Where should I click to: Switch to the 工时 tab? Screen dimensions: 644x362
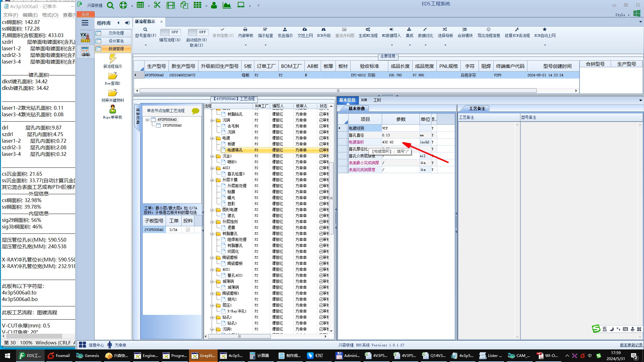[x=377, y=100]
